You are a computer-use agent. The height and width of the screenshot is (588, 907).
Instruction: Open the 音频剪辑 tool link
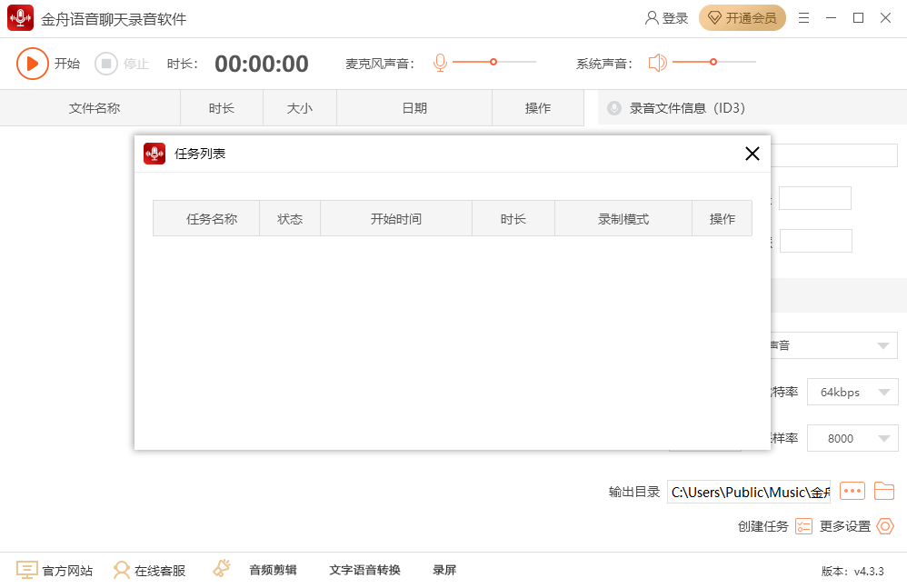point(273,570)
